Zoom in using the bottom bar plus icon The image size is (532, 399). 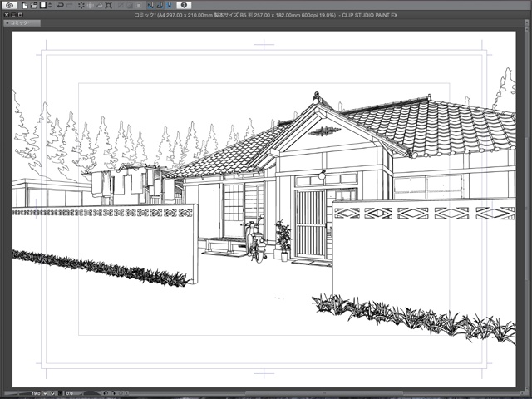coord(52,393)
